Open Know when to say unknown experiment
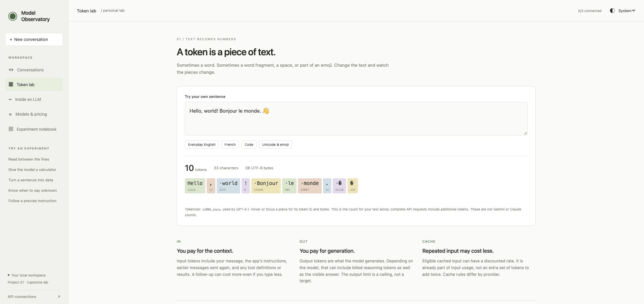This screenshot has width=644, height=304. 33,190
